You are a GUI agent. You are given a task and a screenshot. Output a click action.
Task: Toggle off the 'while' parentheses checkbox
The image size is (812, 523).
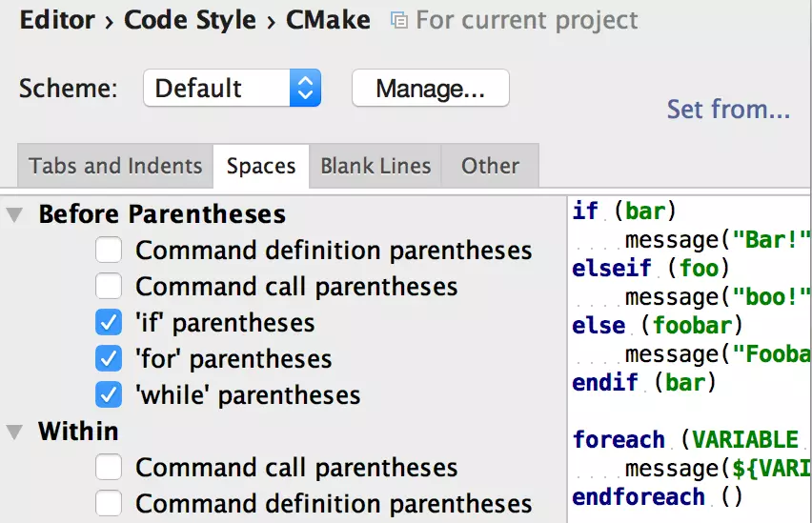[109, 394]
